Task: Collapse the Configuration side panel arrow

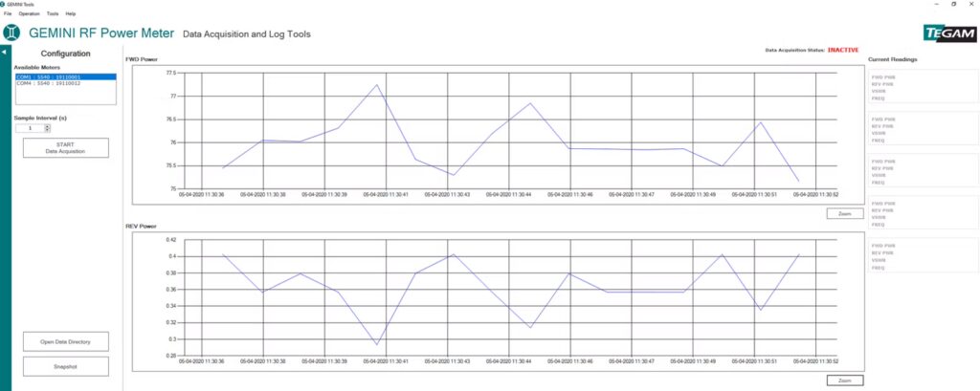Action: (4, 51)
